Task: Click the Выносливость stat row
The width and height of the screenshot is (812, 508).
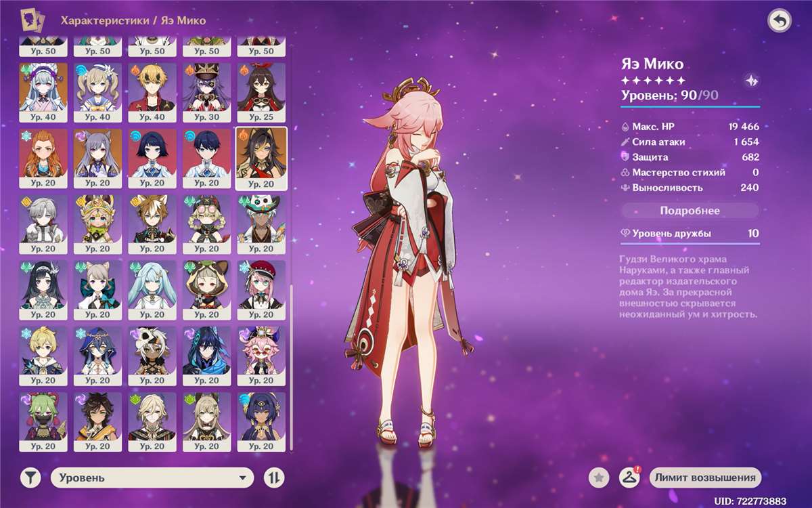Action: [x=690, y=188]
